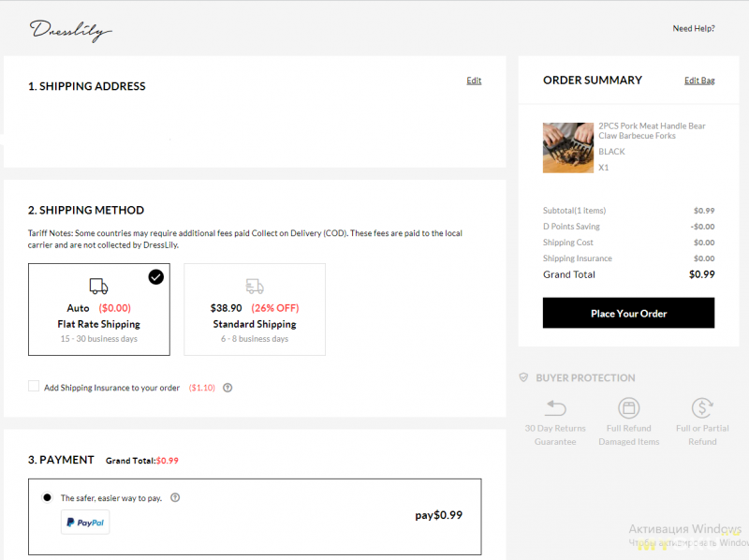This screenshot has width=749, height=560.
Task: Open the shipping insurance help icon
Action: tap(228, 388)
